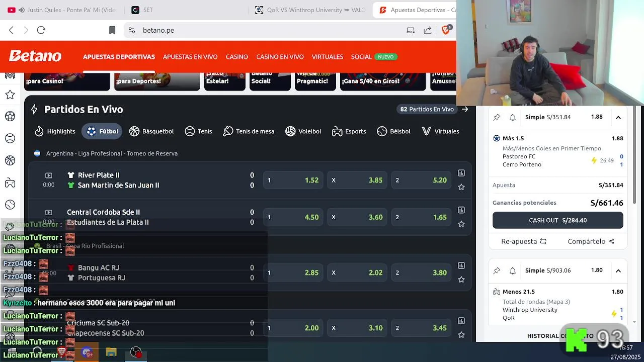644x362 pixels.
Task: Select the gamepad esports icon in the left sidebar
Action: tap(10, 183)
